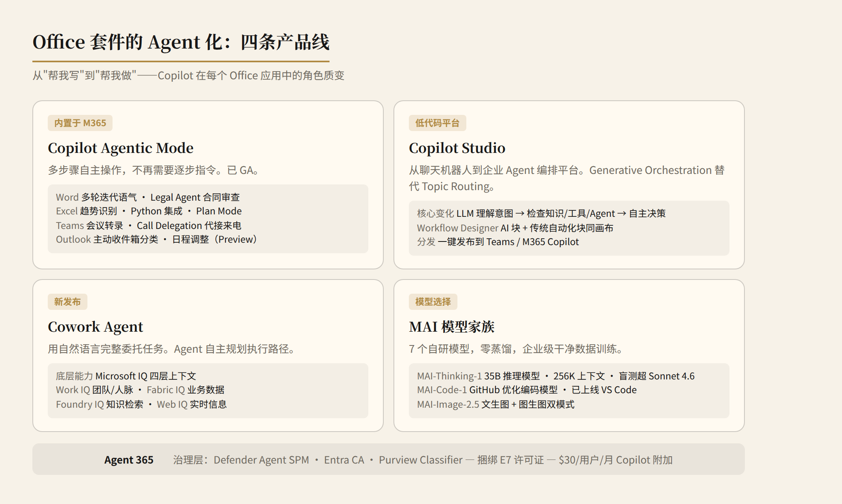Click the line starting 'MAI-Thinking-1 35B 推理模型'

556,376
